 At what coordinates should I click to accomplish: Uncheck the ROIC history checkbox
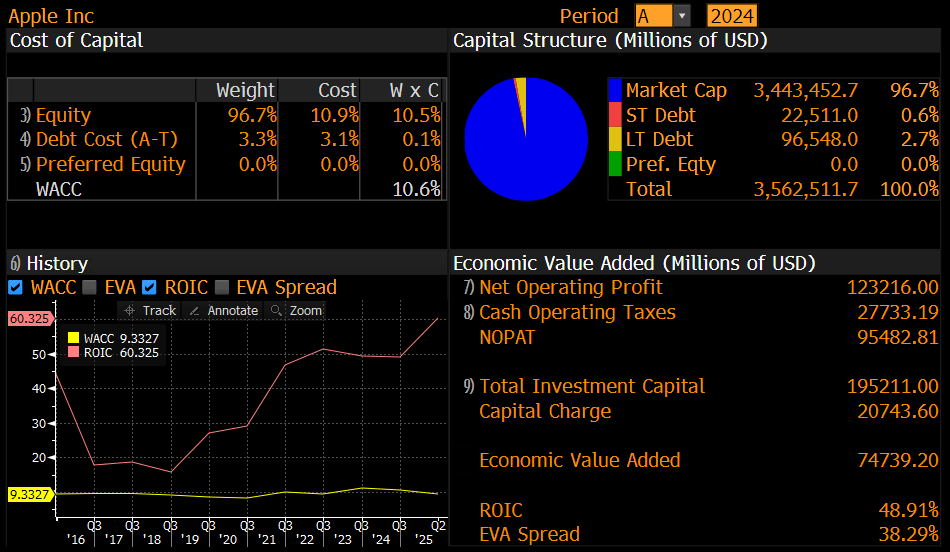(149, 288)
